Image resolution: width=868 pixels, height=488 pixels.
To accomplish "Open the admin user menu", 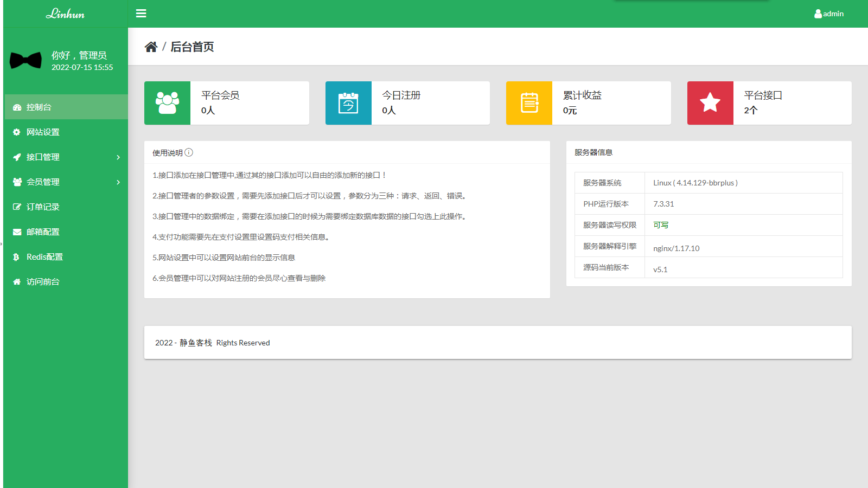I will pyautogui.click(x=829, y=14).
